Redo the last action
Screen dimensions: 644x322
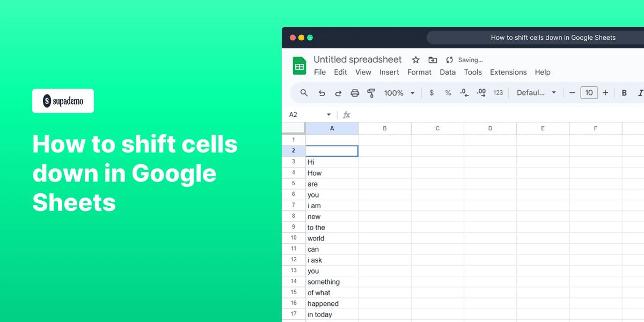(x=338, y=92)
